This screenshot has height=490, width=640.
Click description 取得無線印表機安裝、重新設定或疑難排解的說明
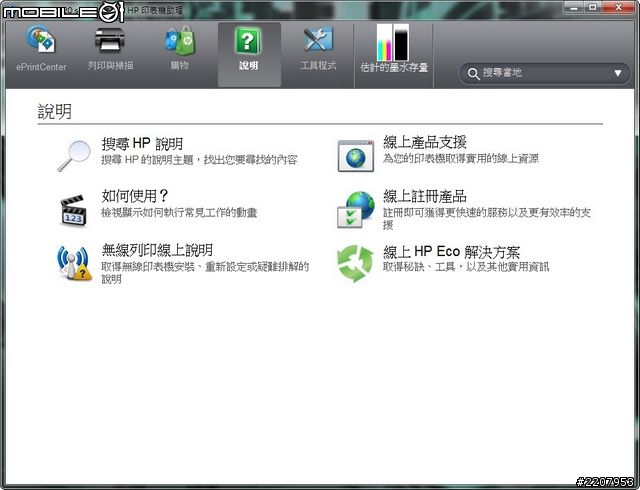point(205,273)
